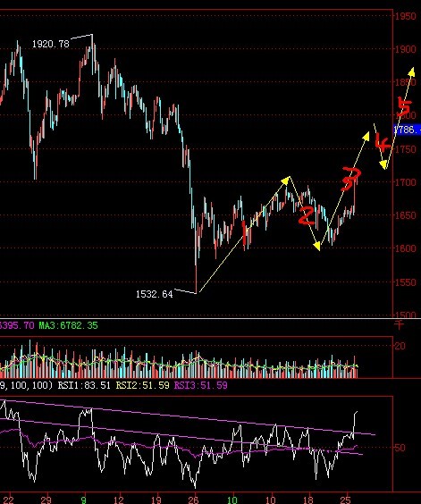Click the yellow RSI2:51.59 indicator value
The image size is (421, 504).
[x=142, y=385]
